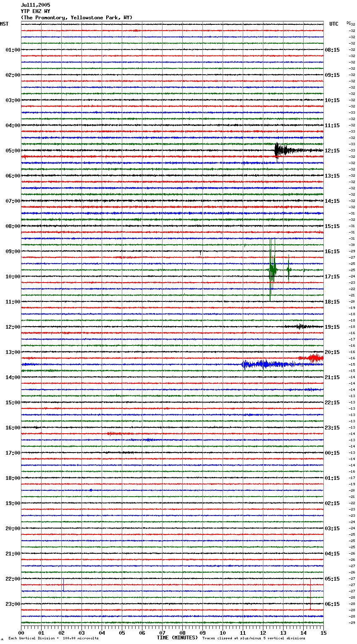Screen dimensions: 357x644
Task: Click the '20:15' UTC time label
Action: 332,352
